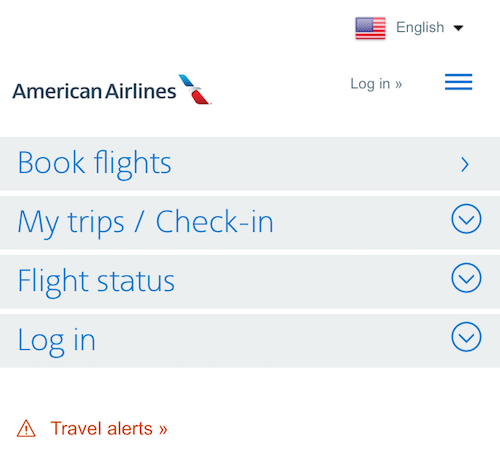Open the Book flights menu item
This screenshot has height=471, width=500.
(250, 163)
